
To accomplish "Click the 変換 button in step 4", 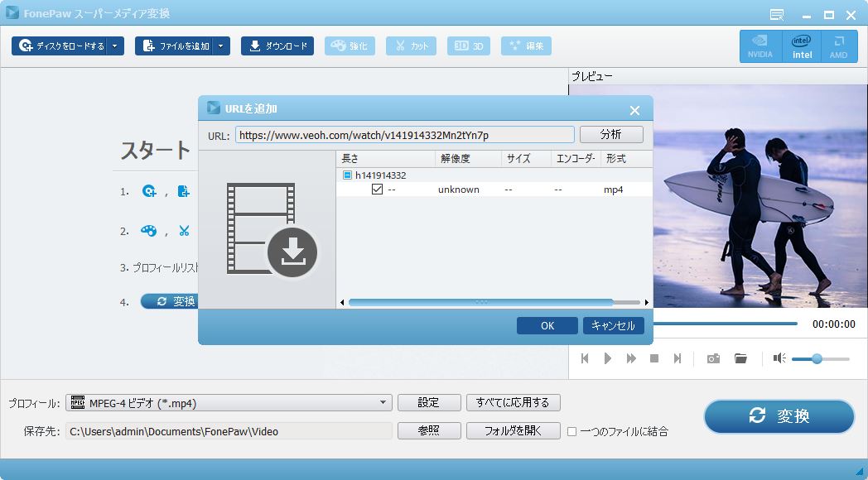I will point(170,301).
